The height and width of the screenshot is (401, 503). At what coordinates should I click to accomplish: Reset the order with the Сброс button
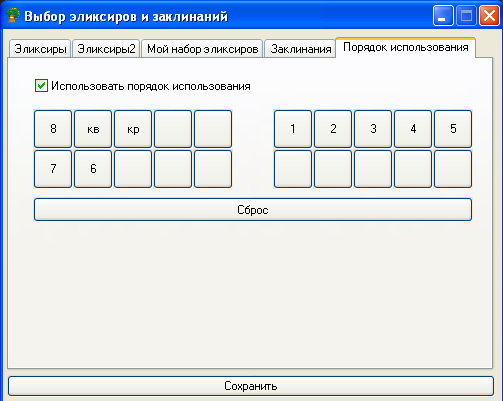[253, 210]
